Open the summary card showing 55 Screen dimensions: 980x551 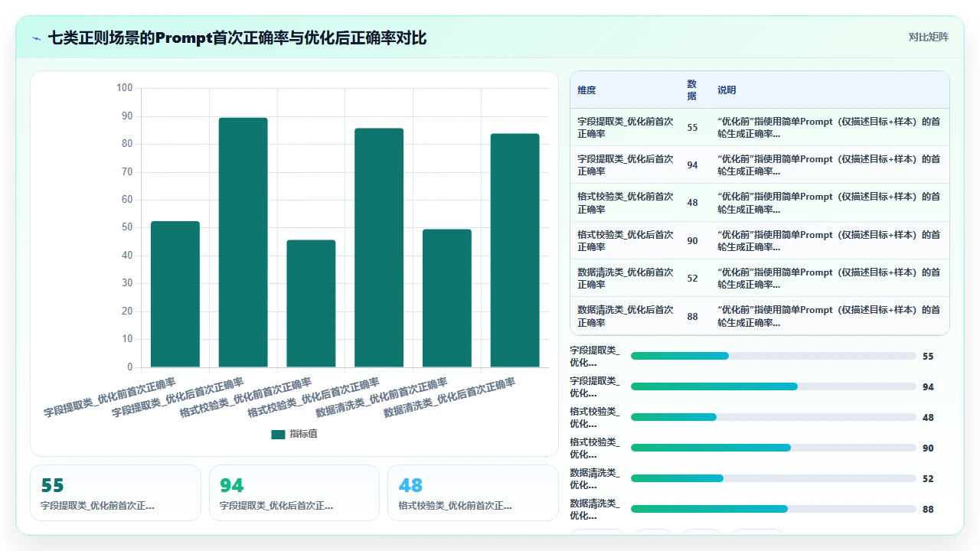click(116, 493)
